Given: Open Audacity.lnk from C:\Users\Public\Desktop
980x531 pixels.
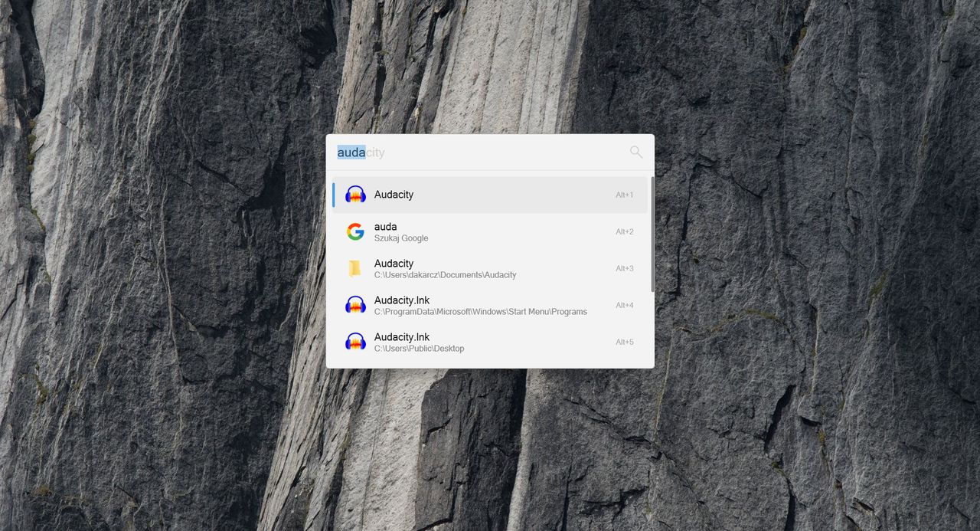Looking at the screenshot, I should tap(490, 342).
